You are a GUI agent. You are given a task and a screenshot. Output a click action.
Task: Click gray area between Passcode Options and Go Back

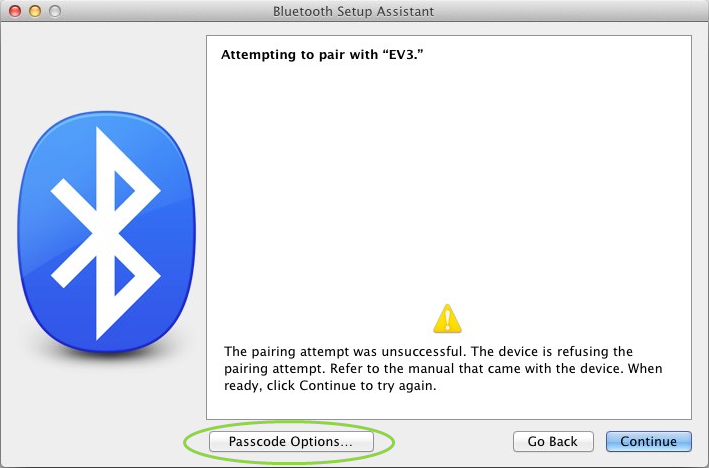click(x=452, y=441)
